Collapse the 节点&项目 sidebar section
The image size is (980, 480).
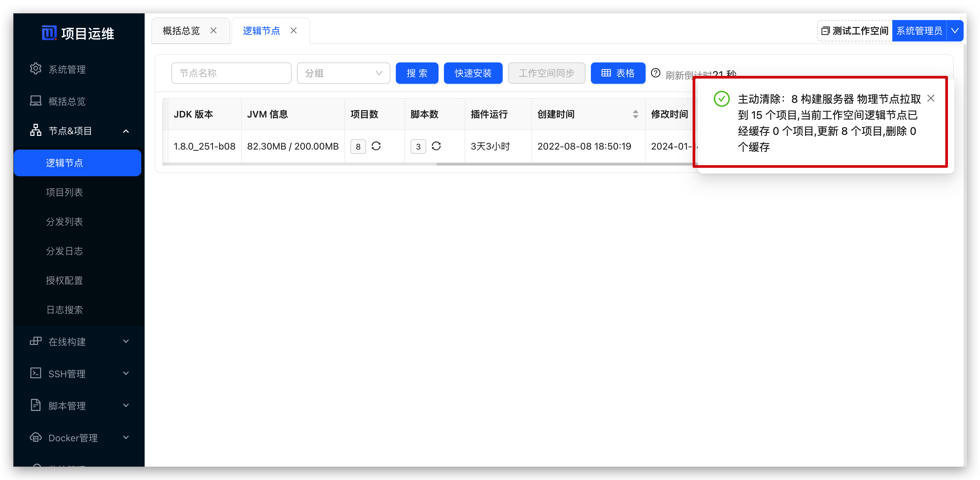(126, 131)
